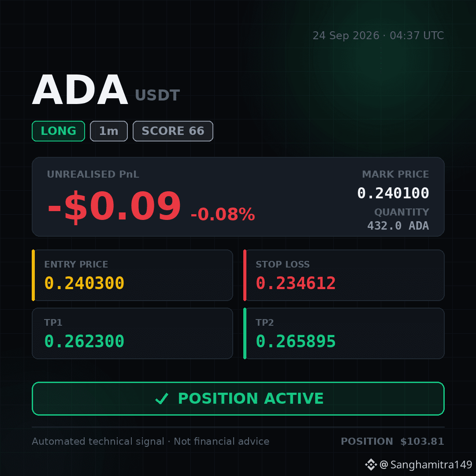Select the LONG direction badge
Image resolution: width=476 pixels, height=476 pixels.
point(58,131)
